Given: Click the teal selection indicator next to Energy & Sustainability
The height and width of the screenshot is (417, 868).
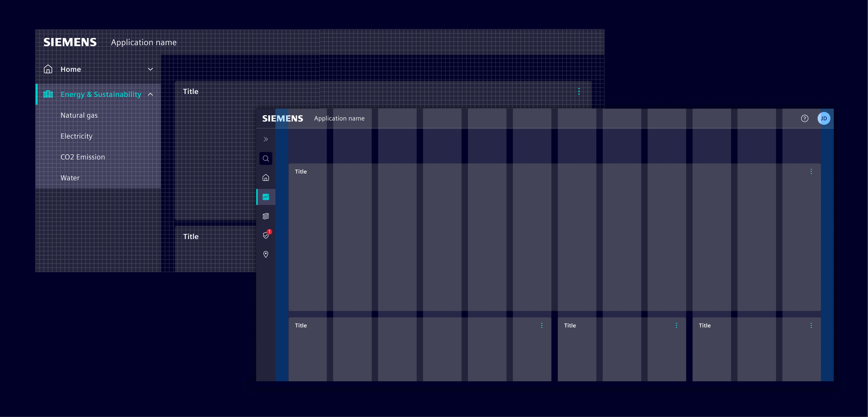Looking at the screenshot, I should click(36, 94).
